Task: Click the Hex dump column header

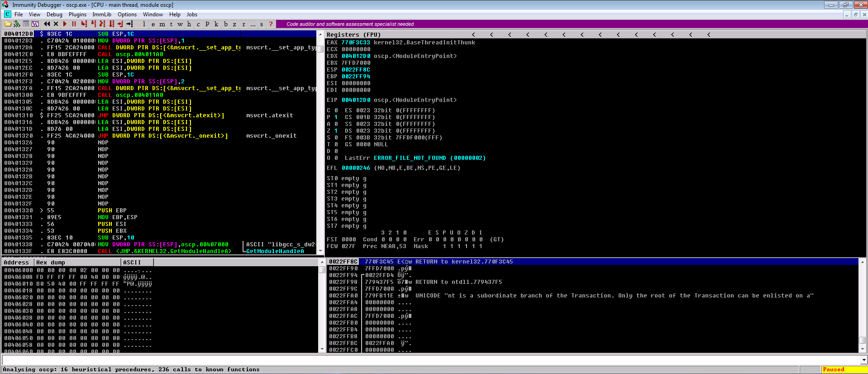Action: 78,262
